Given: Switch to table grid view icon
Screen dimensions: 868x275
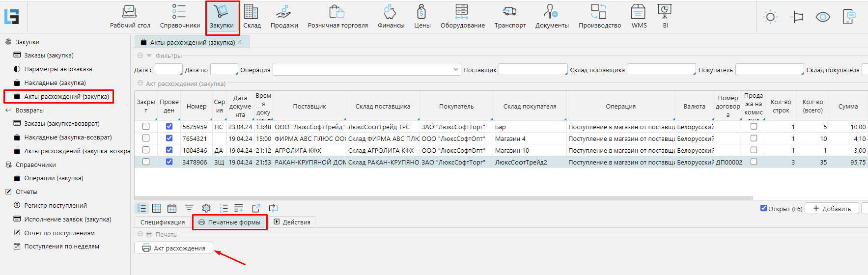Looking at the screenshot, I should pos(157,208).
